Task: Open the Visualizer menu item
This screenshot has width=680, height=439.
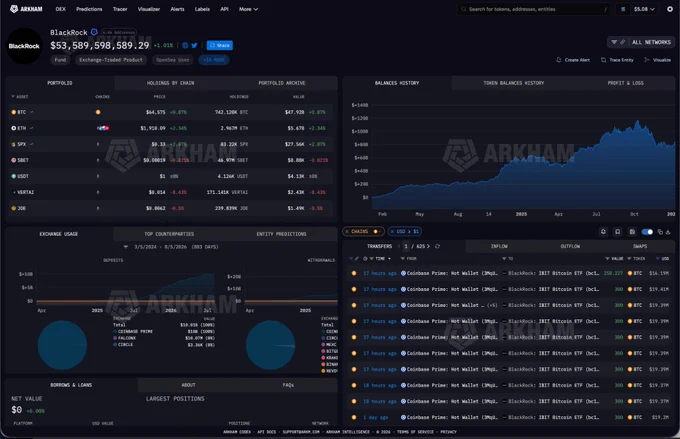Action: (149, 9)
